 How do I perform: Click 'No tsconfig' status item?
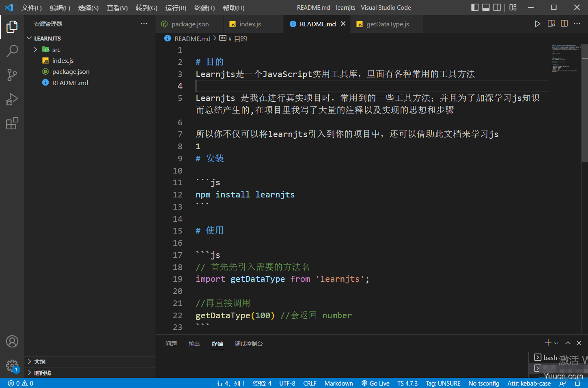point(484,383)
